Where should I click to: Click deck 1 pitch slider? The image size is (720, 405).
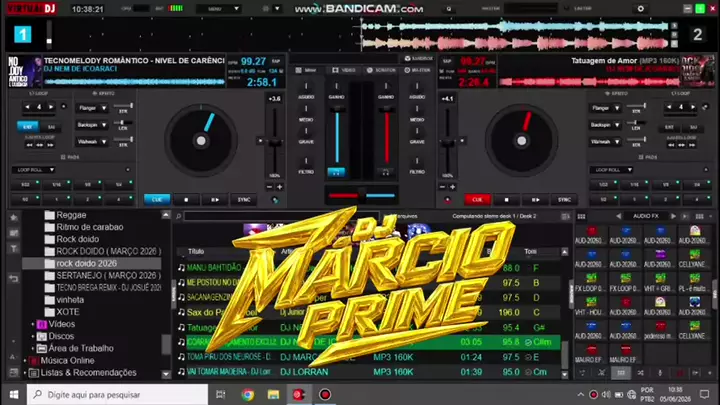275,140
